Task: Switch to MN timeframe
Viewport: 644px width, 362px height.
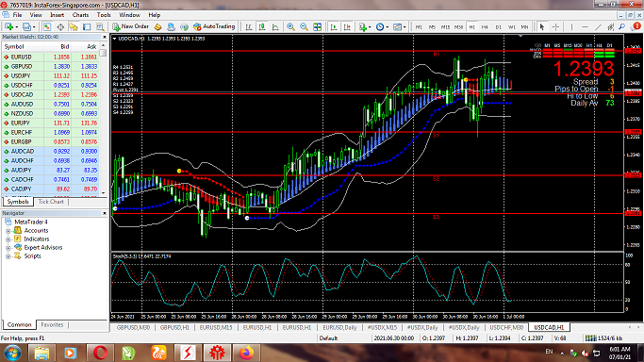Action: tap(524, 26)
